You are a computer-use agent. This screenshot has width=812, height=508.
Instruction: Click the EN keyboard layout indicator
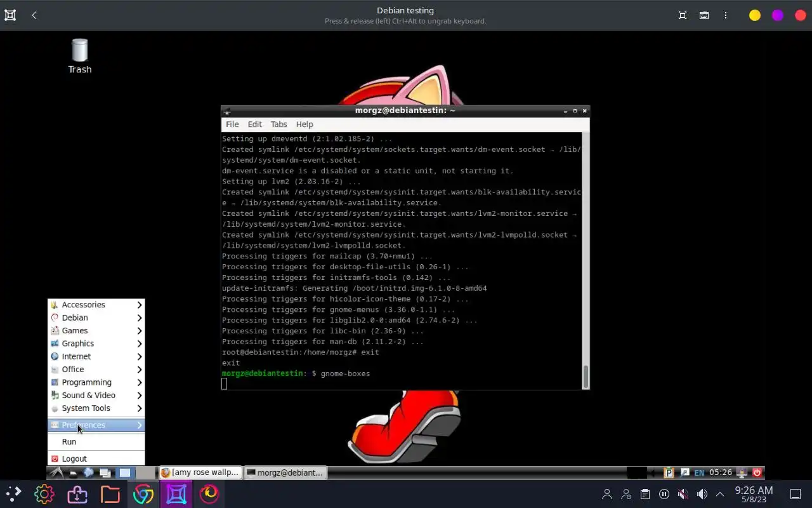699,473
